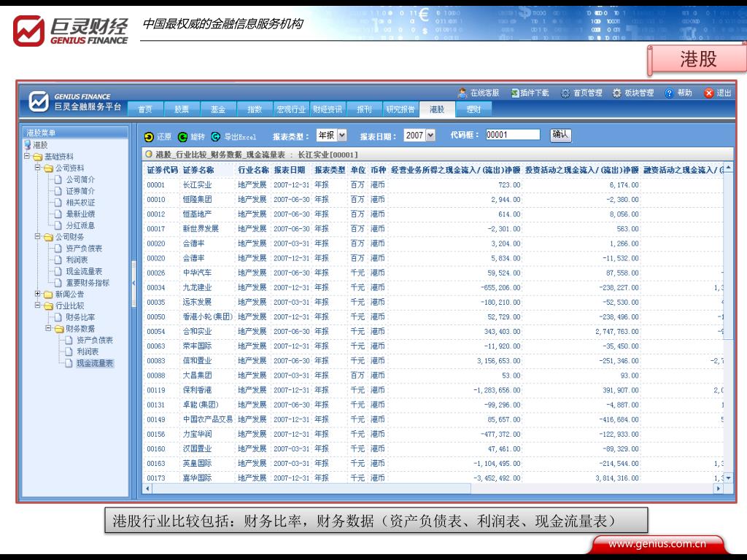Open 板块管理 section management gear icon

click(x=617, y=93)
